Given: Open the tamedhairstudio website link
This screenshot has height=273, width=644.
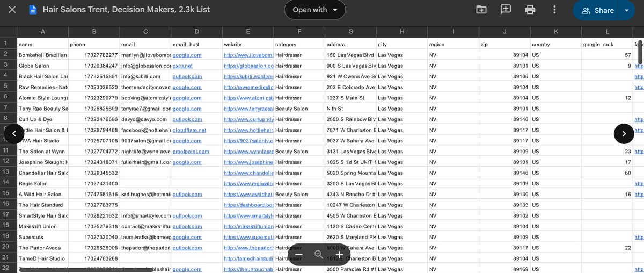Looking at the screenshot, I should click(x=249, y=258).
